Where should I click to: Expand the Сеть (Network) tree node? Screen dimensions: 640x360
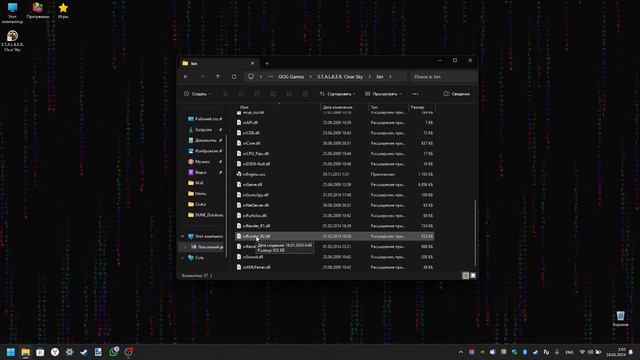182,258
